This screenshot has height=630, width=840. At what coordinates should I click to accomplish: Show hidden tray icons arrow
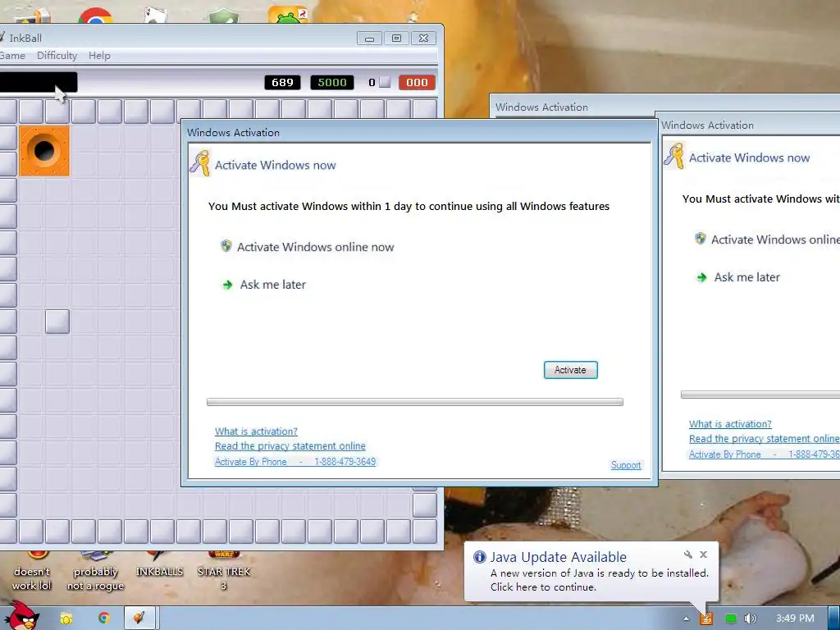pyautogui.click(x=687, y=619)
